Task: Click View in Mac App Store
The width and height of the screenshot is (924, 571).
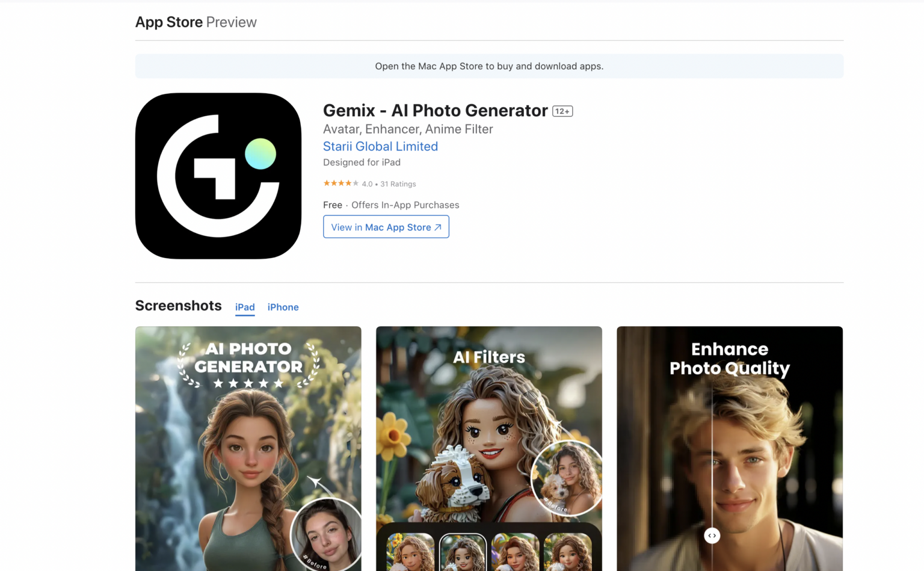Action: click(x=386, y=227)
